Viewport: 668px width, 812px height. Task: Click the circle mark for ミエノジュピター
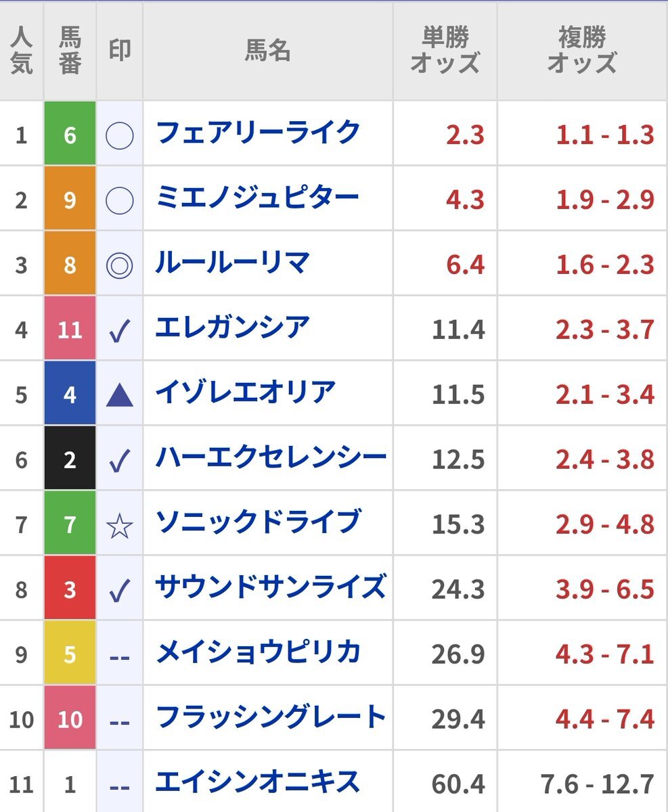point(120,200)
